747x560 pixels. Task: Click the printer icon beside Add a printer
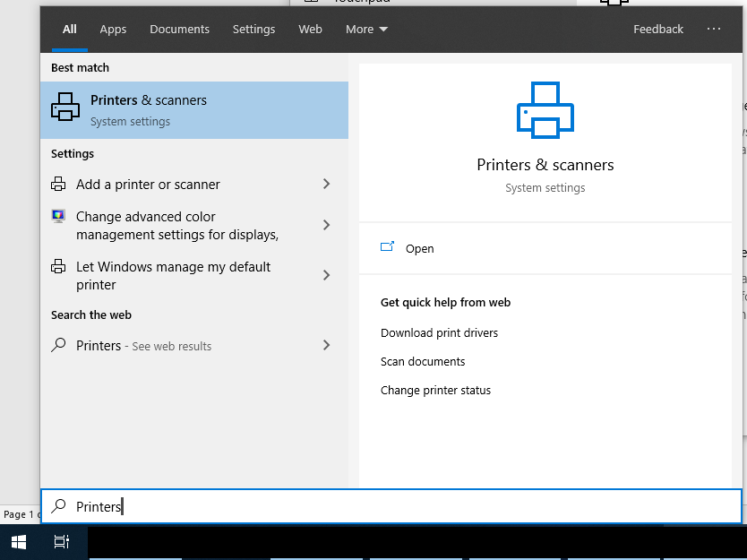point(58,184)
